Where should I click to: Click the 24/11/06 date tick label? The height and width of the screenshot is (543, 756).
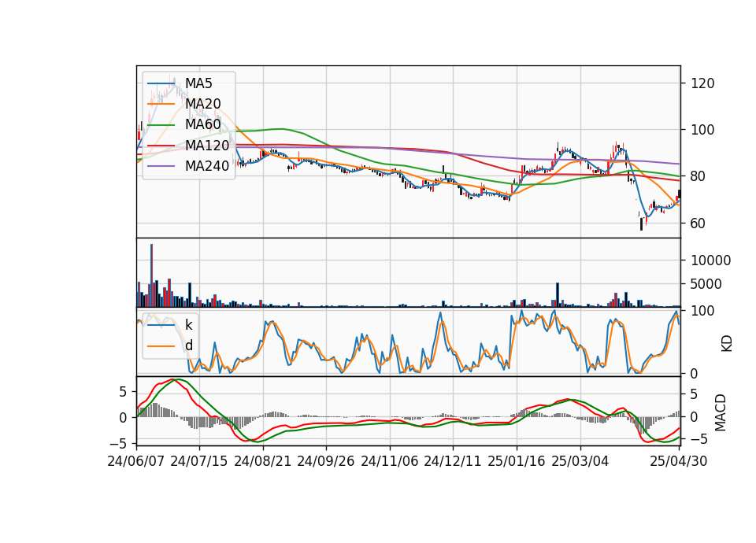390,461
